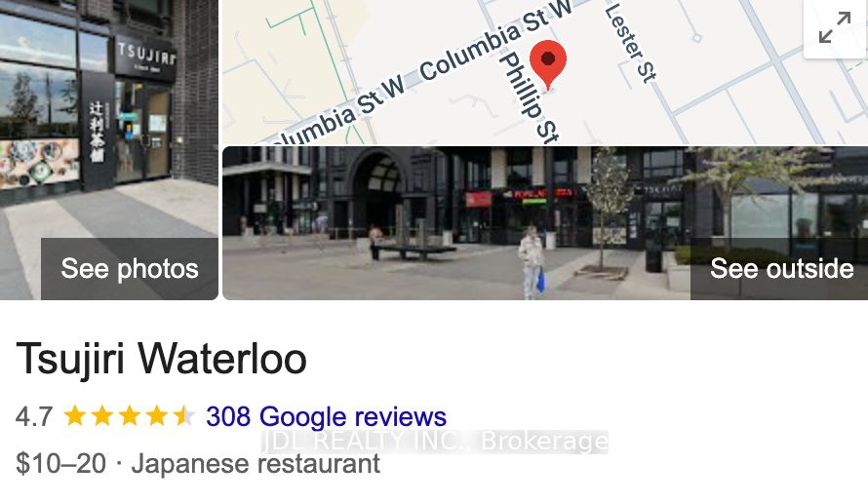Open the See photos button
868x503 pixels.
coord(130,269)
